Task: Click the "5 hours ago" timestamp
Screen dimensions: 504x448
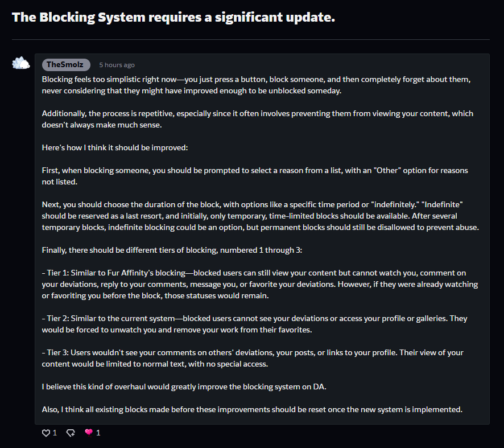Action: pyautogui.click(x=117, y=65)
